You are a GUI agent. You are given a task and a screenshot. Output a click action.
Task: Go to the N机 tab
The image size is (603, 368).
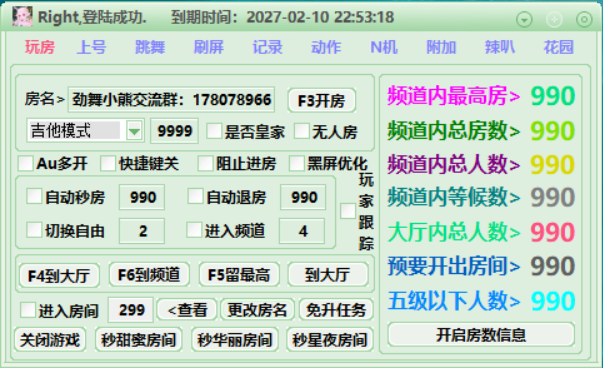tap(384, 47)
